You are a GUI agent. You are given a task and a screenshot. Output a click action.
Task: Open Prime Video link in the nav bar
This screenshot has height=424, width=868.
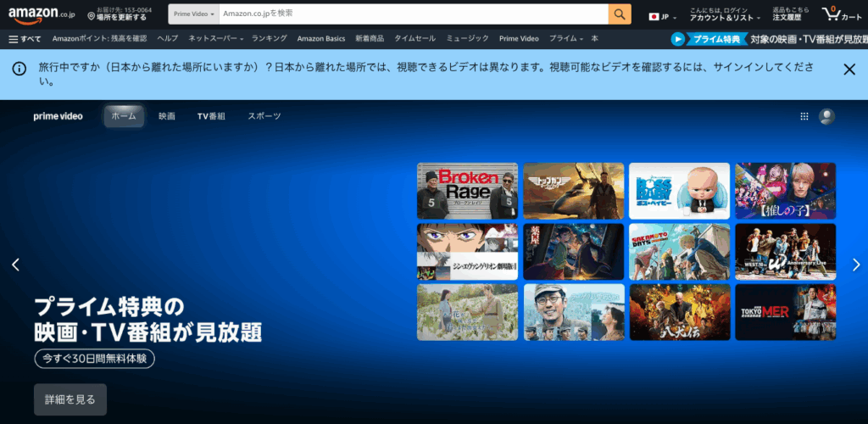519,39
